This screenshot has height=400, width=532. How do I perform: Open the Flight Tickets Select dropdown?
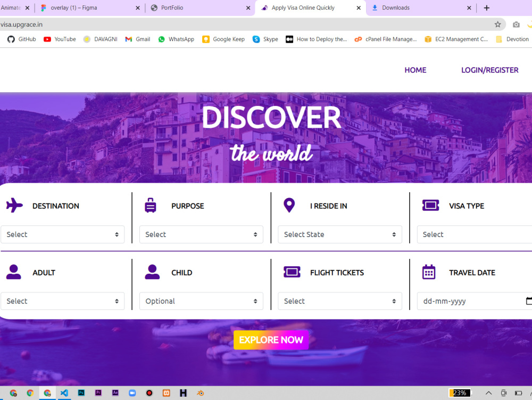pyautogui.click(x=340, y=301)
